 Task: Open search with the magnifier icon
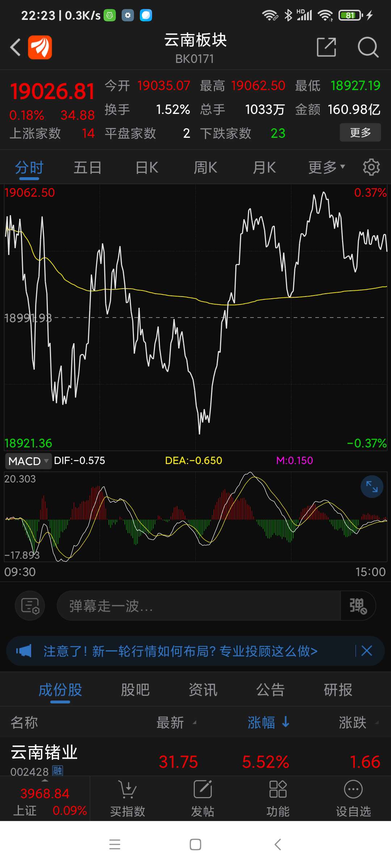coord(368,47)
